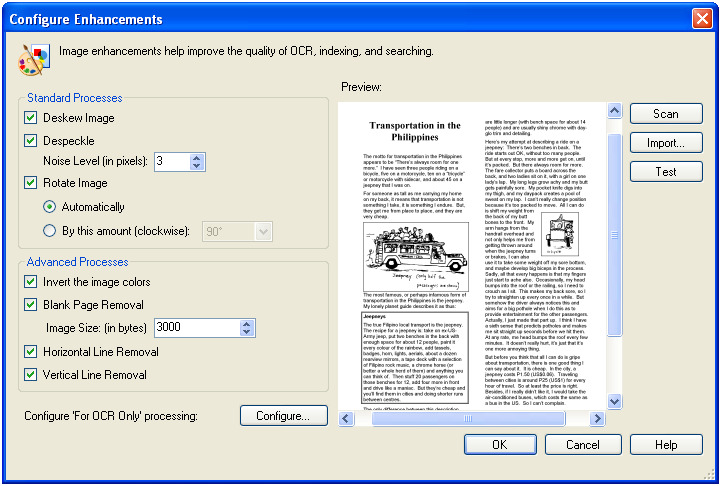Toggle Vertical Line Removal checkbox
This screenshot has height=486, width=722.
(30, 374)
